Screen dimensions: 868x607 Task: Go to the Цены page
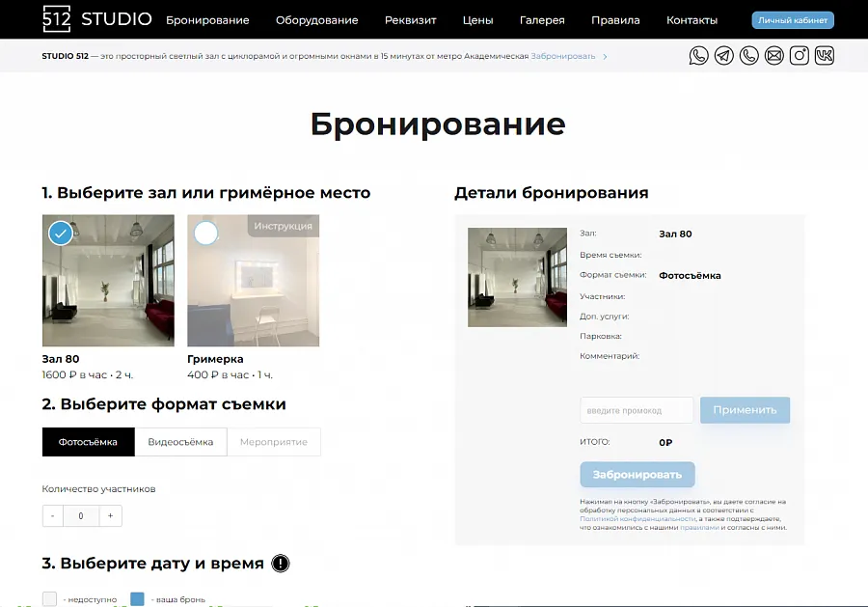[x=477, y=20]
